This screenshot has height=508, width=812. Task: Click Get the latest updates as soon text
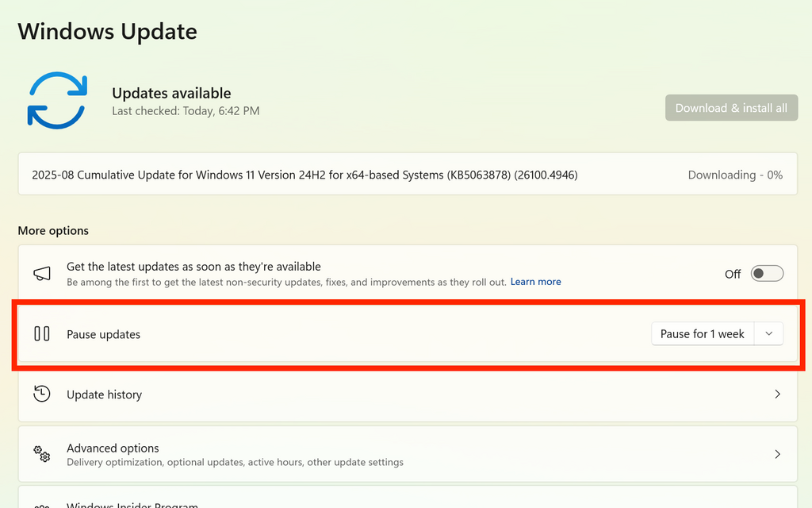tap(193, 267)
